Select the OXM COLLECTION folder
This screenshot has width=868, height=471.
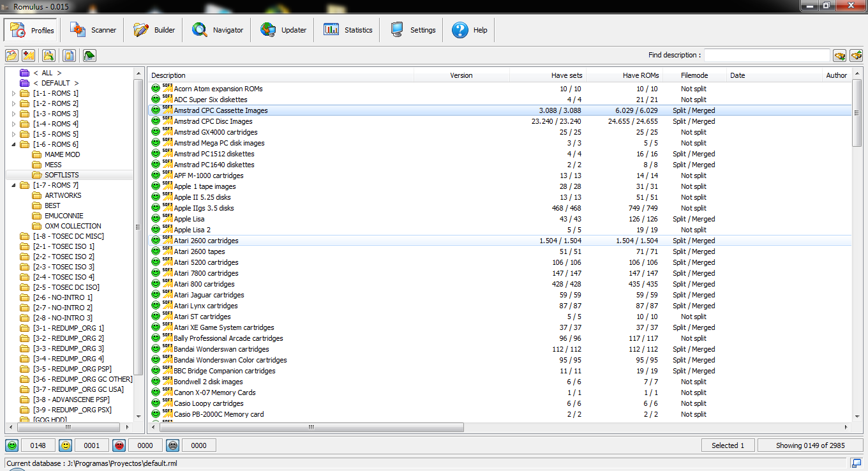tap(73, 226)
